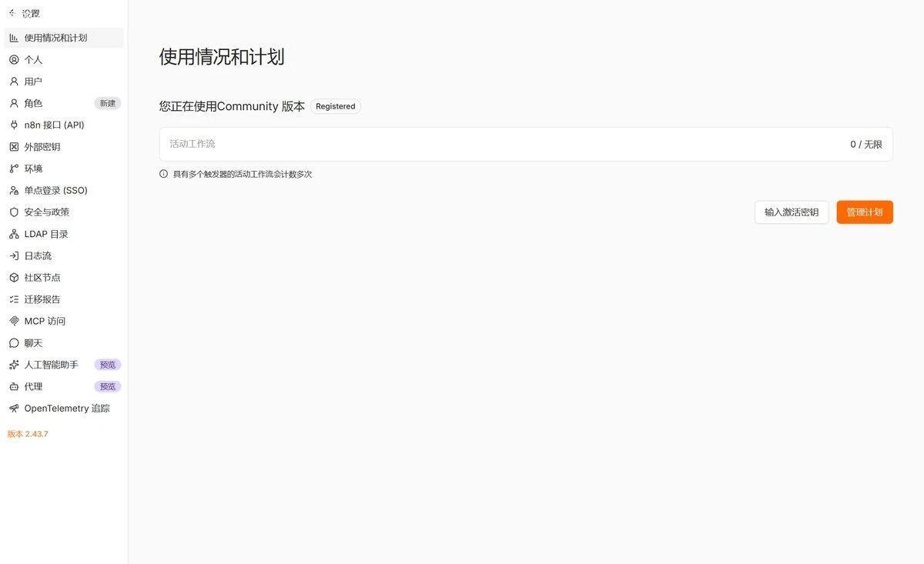Click the cube icon beside 社区节点

[14, 277]
